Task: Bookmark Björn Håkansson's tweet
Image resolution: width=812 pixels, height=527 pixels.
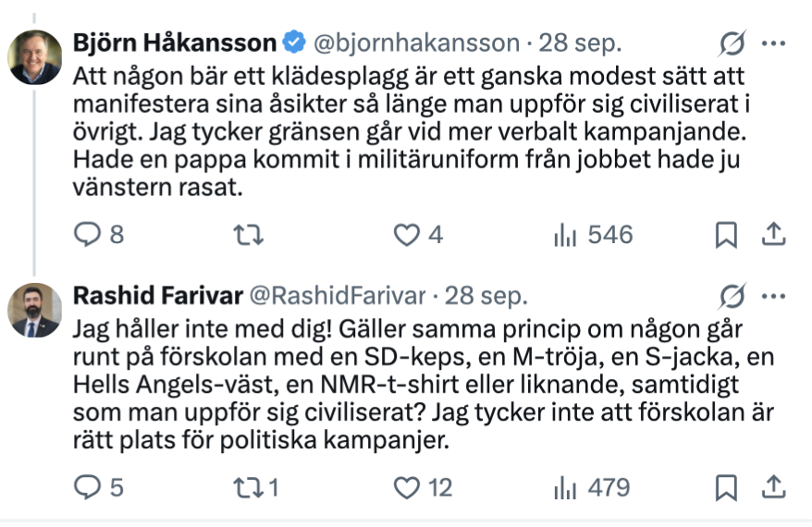Action: 726,236
